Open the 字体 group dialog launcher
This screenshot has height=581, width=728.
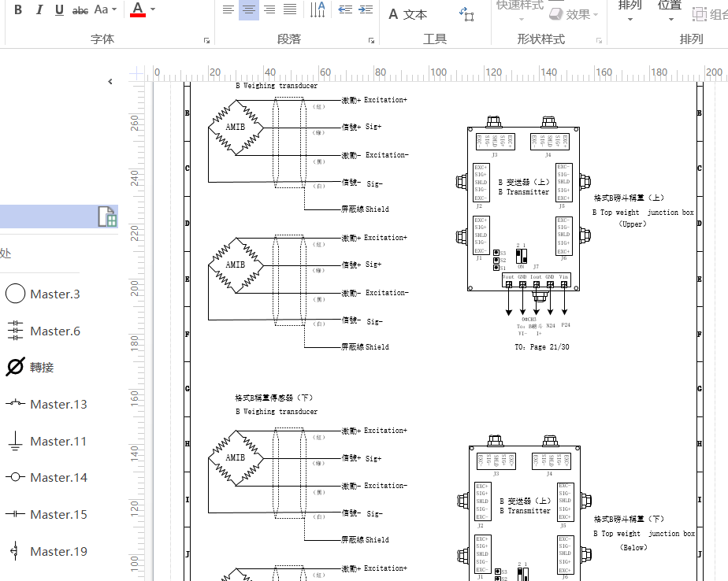coord(207,40)
